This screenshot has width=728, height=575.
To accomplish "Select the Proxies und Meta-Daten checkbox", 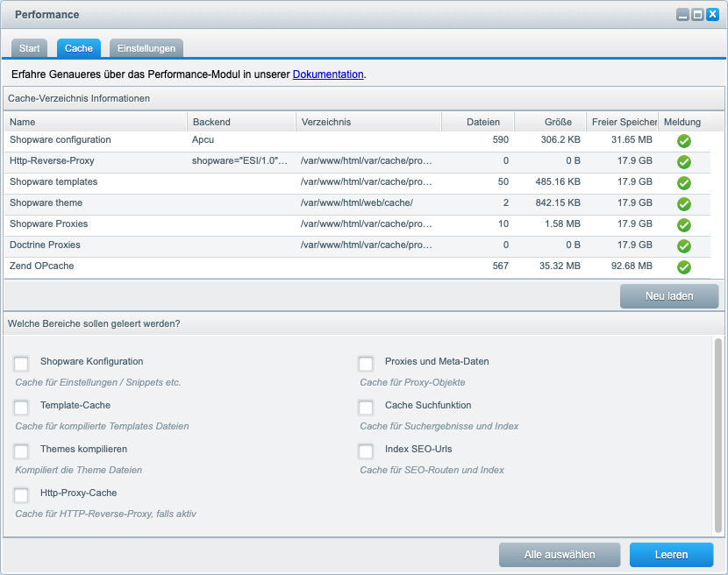I will click(x=366, y=364).
